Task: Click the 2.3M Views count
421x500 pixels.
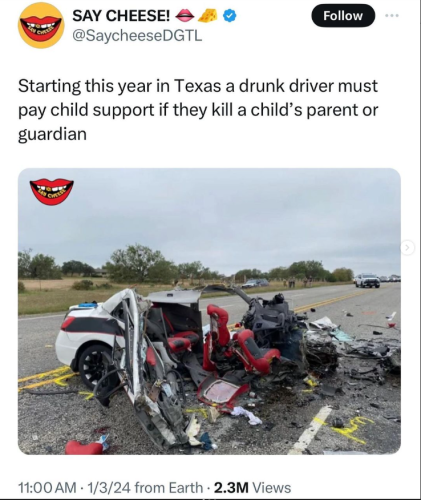Action: [x=252, y=488]
